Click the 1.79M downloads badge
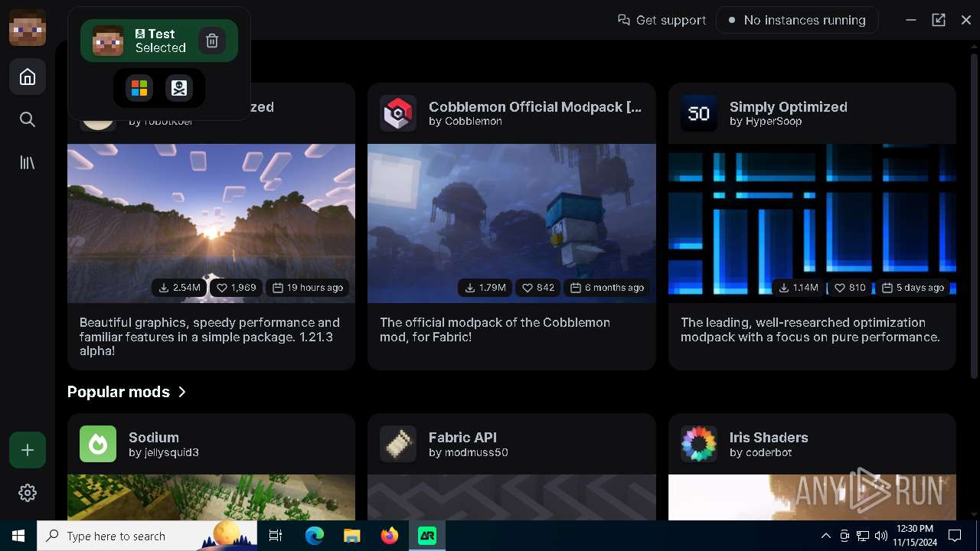 pyautogui.click(x=485, y=288)
